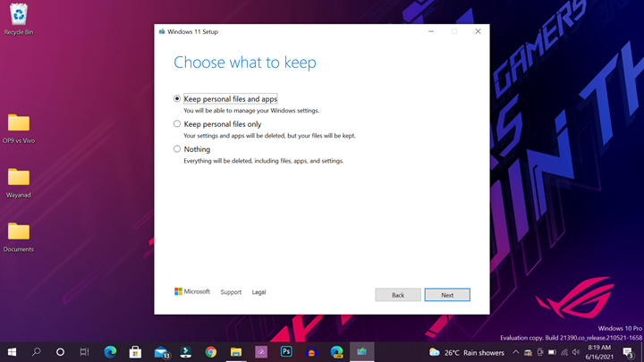Open Task View on the taskbar
This screenshot has height=362, width=644.
tap(84, 352)
